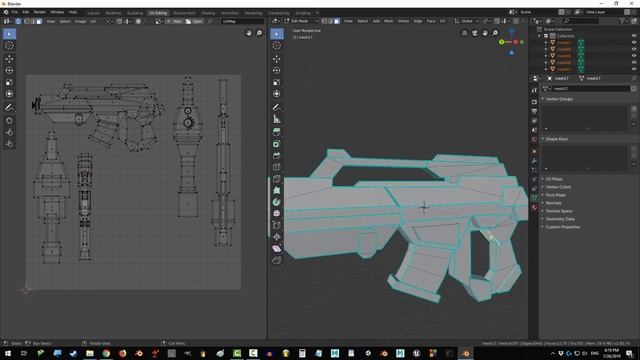The width and height of the screenshot is (640, 360).
Task: Click the 3D viewport pan hand icon
Action: tap(485, 33)
